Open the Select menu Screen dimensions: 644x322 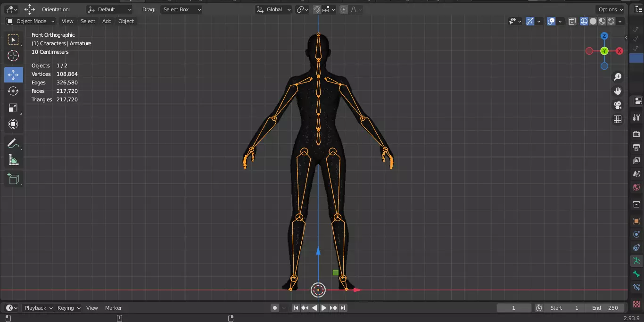88,21
